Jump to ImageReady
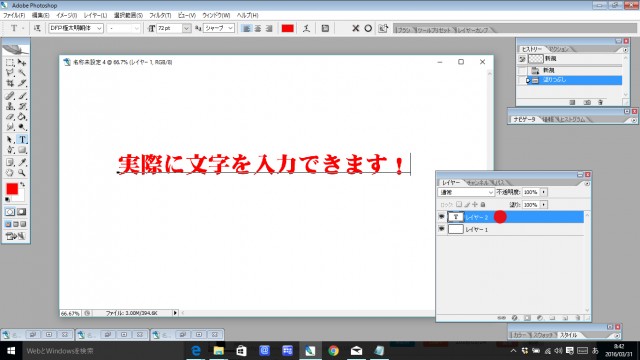The image size is (640, 360). 15,236
